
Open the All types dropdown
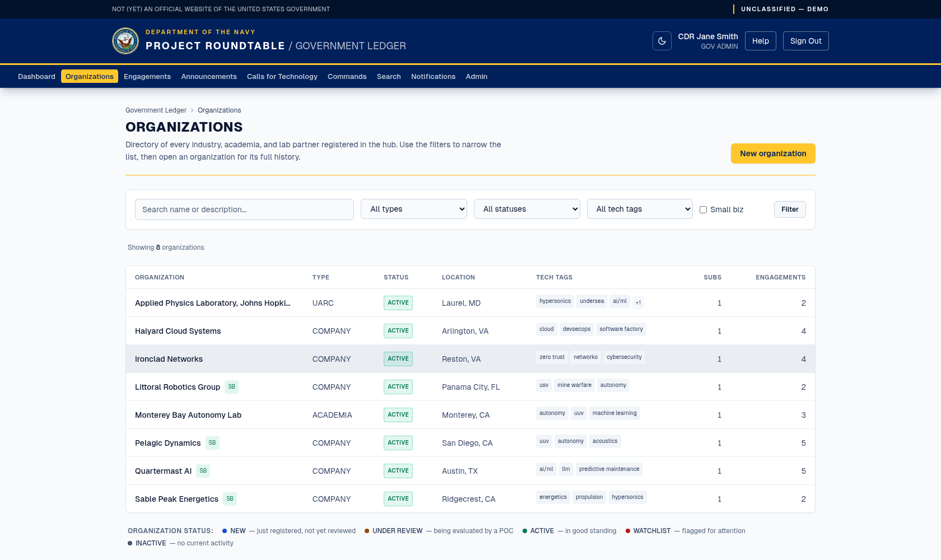tap(414, 209)
